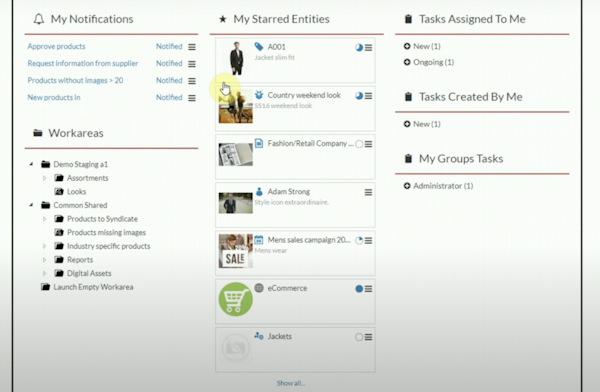Expand New tasks under Tasks Assigned To Me

pos(407,46)
